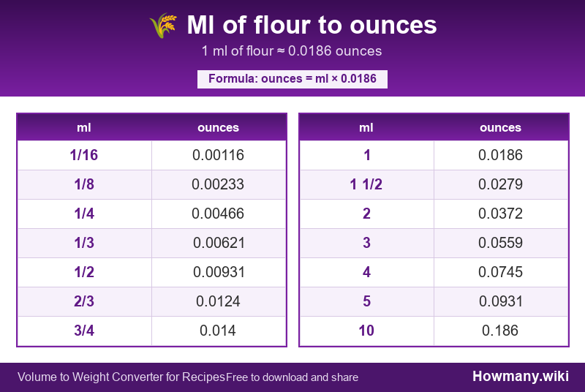Click 'Free to download and share' footer text

292,377
